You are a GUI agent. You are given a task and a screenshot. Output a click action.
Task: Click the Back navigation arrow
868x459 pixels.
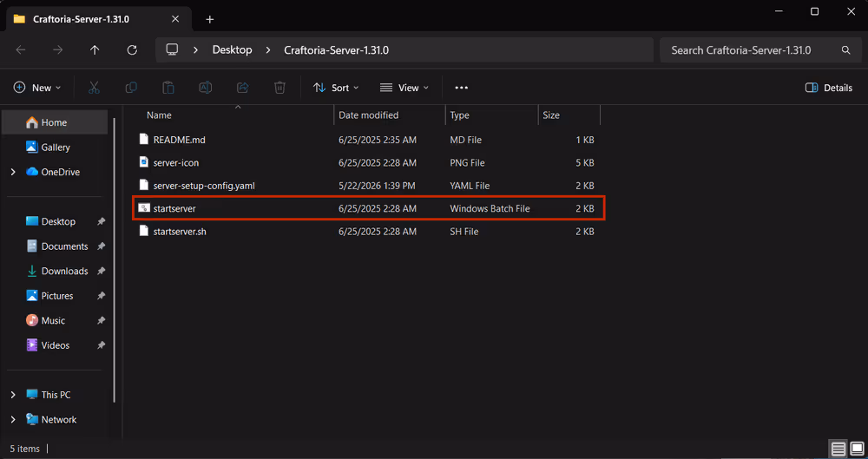pyautogui.click(x=21, y=49)
